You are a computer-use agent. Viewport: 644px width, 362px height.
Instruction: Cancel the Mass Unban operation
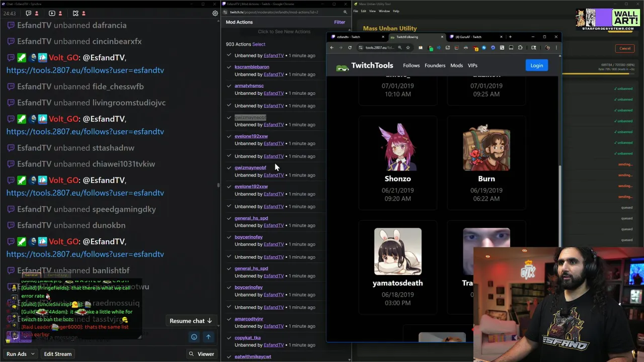point(625,48)
